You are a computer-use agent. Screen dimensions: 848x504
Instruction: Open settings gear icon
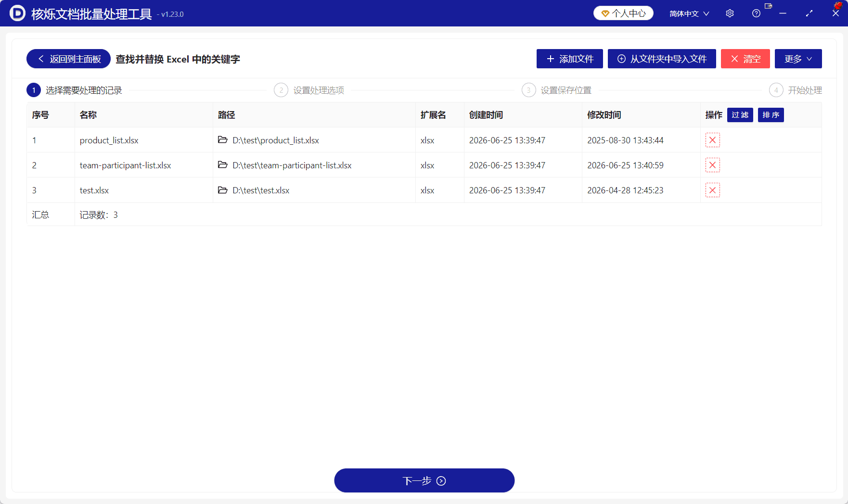tap(730, 13)
